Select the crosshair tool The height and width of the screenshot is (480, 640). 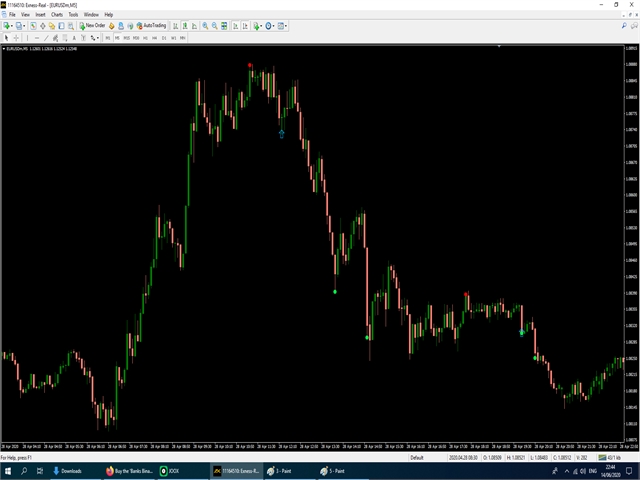15,37
